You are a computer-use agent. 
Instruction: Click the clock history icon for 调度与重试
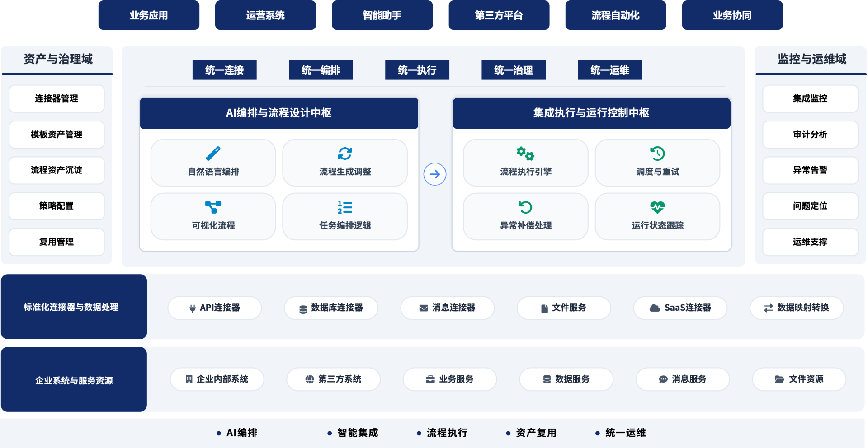pos(657,154)
